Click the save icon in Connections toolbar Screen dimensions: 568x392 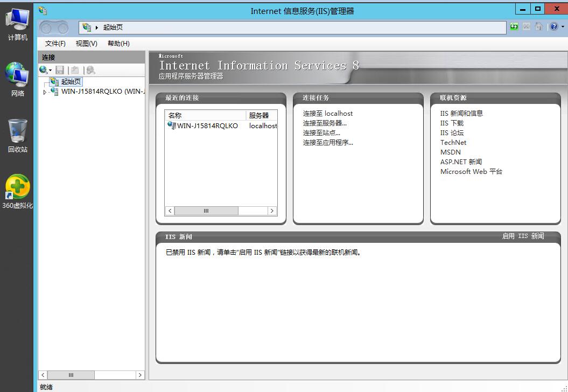click(60, 70)
